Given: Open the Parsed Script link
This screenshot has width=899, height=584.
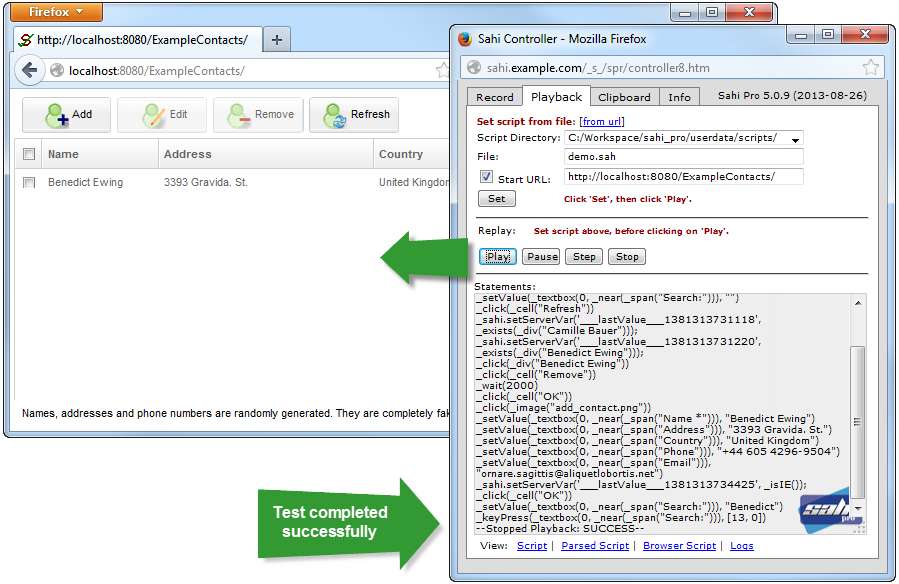Looking at the screenshot, I should tap(595, 546).
